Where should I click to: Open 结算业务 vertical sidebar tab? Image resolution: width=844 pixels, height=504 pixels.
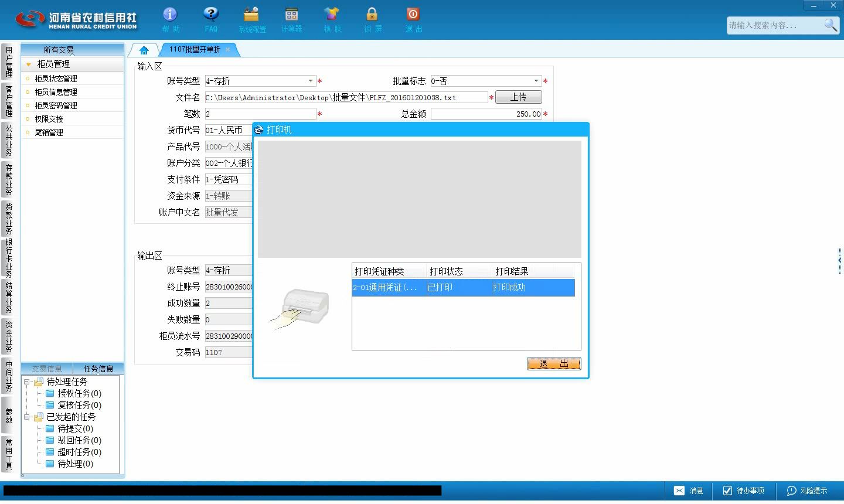tap(8, 298)
